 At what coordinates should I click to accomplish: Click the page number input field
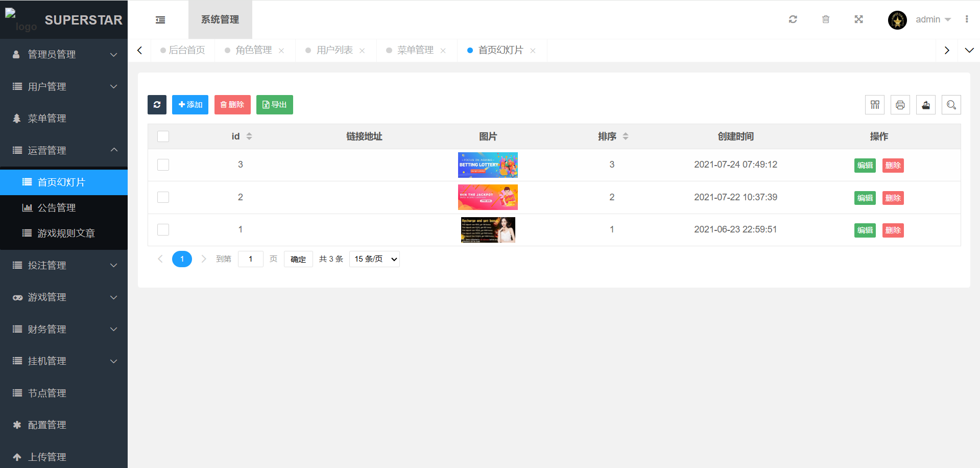click(x=250, y=259)
